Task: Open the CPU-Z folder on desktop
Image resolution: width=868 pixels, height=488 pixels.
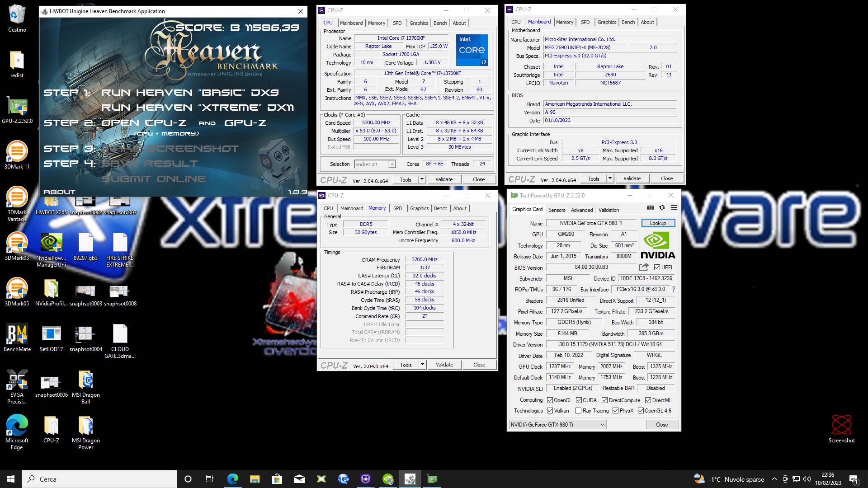Action: point(51,429)
